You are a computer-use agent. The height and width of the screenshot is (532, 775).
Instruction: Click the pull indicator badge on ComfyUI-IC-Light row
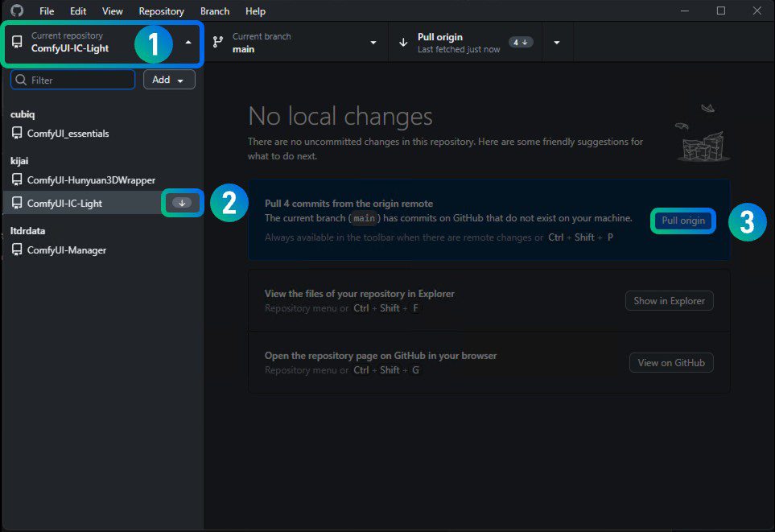(182, 203)
